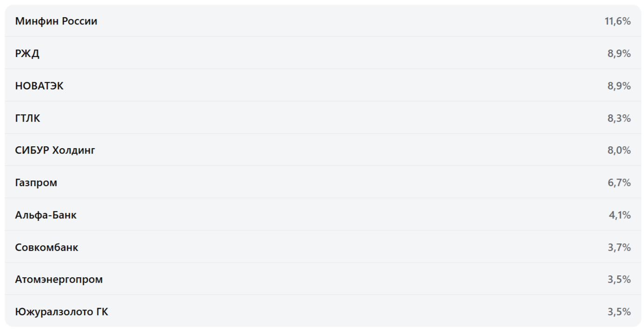Open the ГТЛК list entry
Viewport: 644px width, 330px height.
click(28, 118)
